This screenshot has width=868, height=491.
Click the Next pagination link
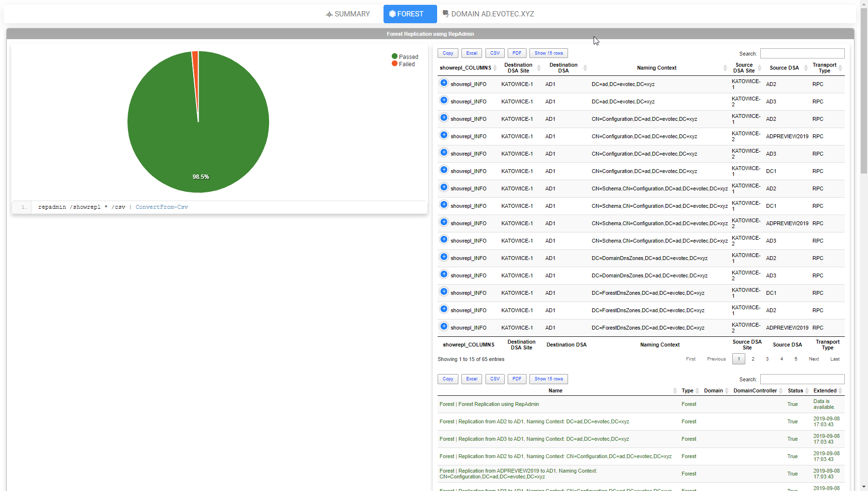coord(813,359)
